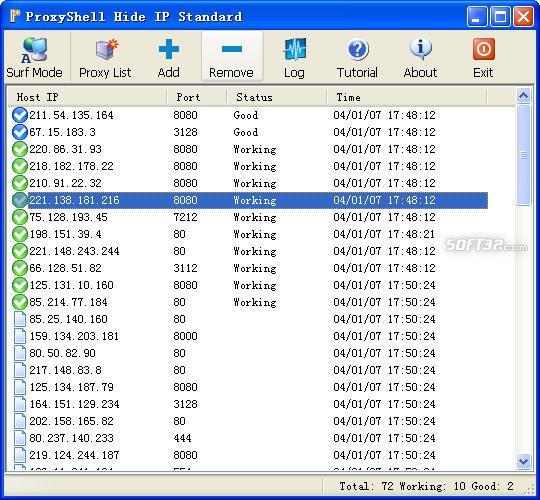Select host 85.214.77.184
Viewport: 540px width, 500px height.
68,302
